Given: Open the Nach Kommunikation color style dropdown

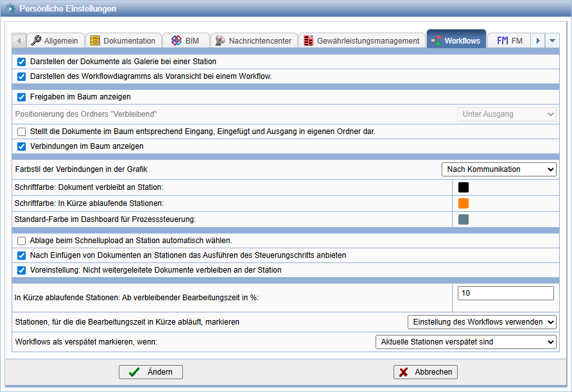Looking at the screenshot, I should click(x=499, y=169).
